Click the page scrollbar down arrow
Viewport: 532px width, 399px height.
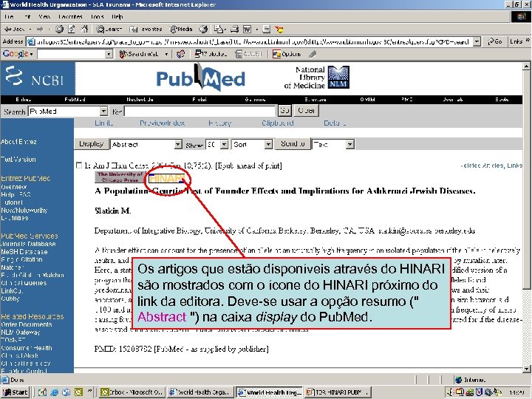(x=527, y=369)
